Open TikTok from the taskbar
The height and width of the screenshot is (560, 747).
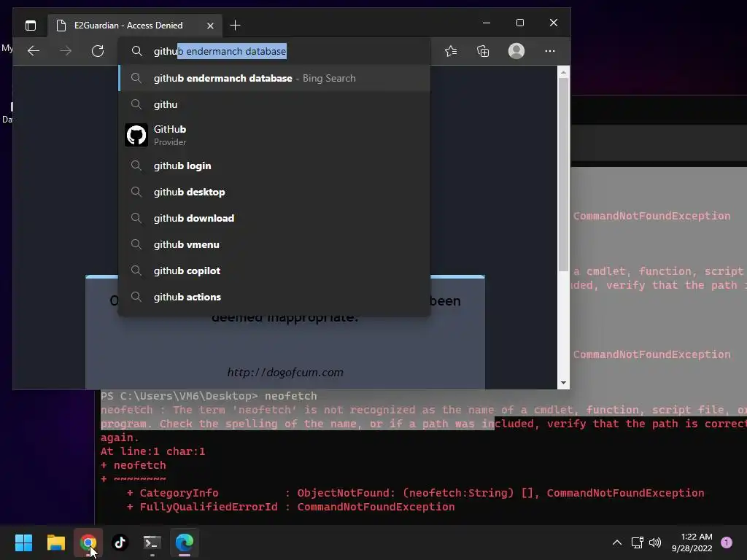coord(120,542)
